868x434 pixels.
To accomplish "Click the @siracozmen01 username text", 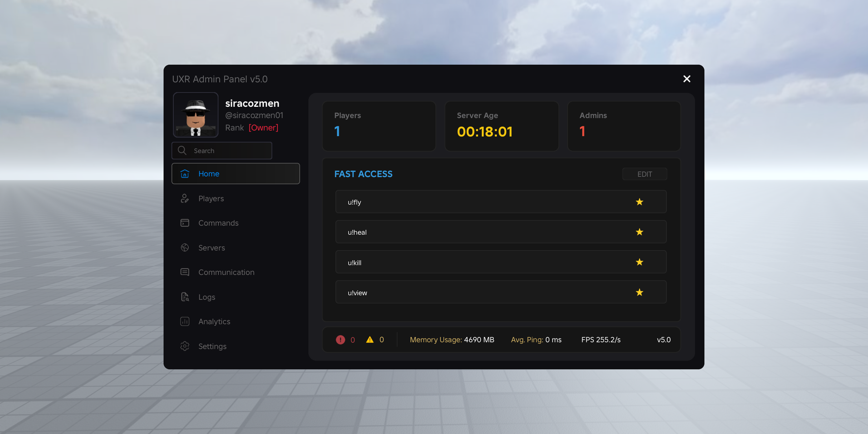I will [x=254, y=115].
